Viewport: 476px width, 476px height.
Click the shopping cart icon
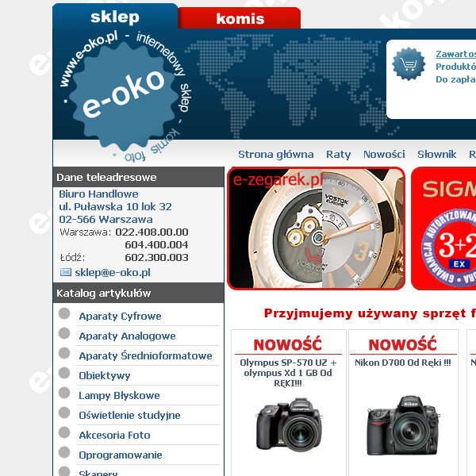(x=409, y=63)
